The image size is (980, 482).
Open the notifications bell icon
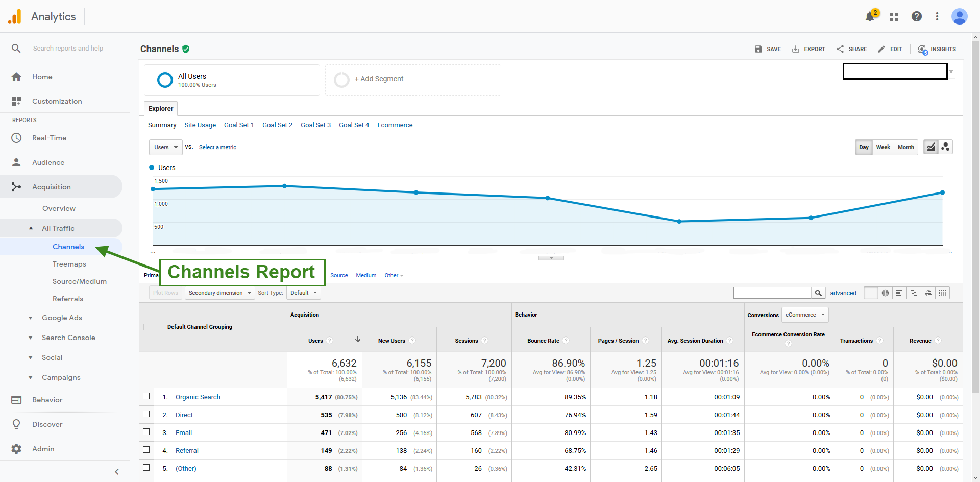click(870, 16)
